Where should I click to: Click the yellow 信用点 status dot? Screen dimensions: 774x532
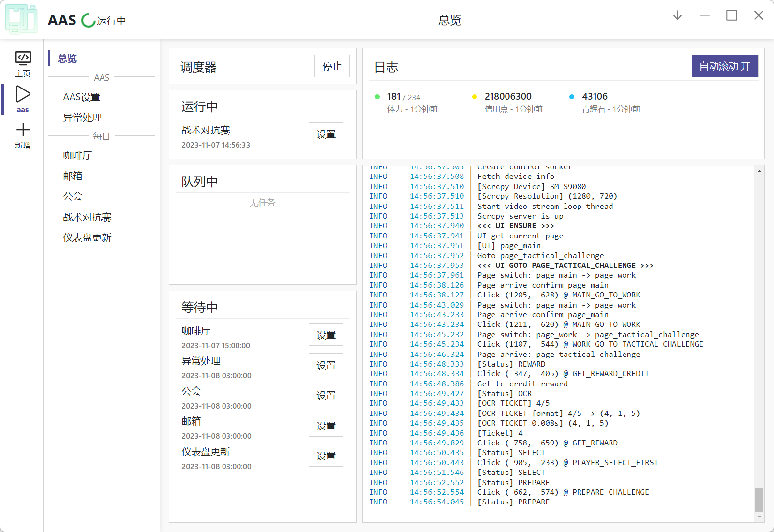475,97
